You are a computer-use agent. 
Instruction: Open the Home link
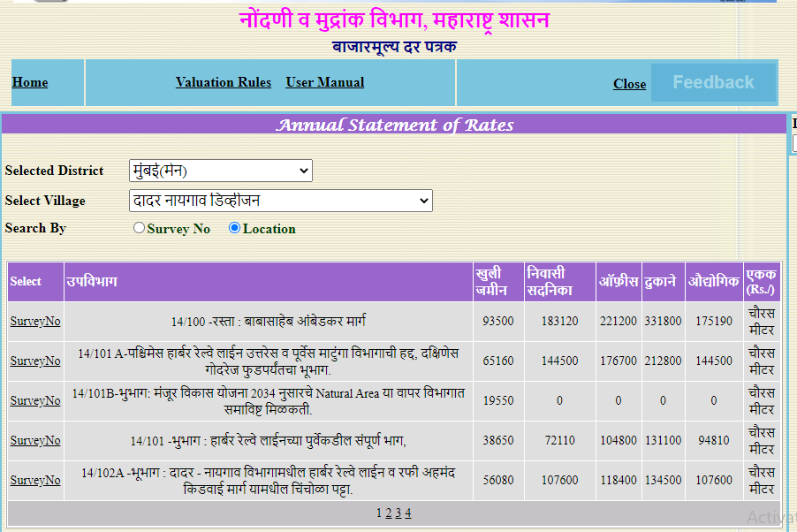click(x=30, y=82)
